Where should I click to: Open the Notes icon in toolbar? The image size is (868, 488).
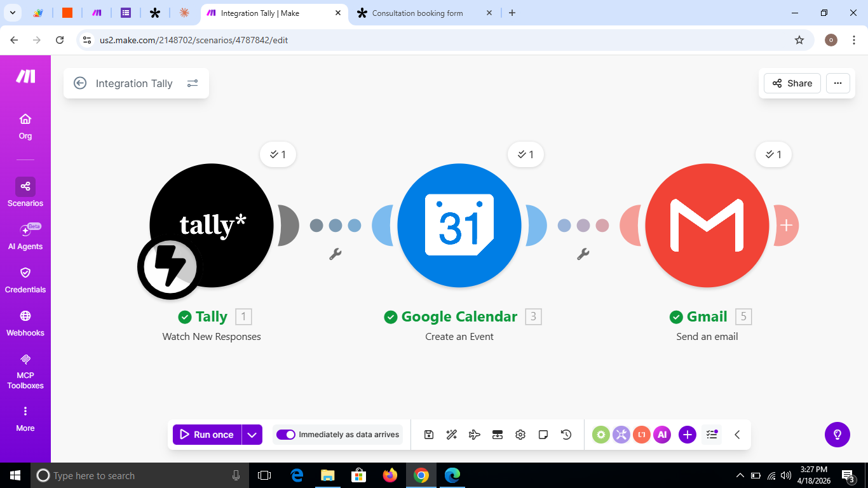(x=543, y=435)
